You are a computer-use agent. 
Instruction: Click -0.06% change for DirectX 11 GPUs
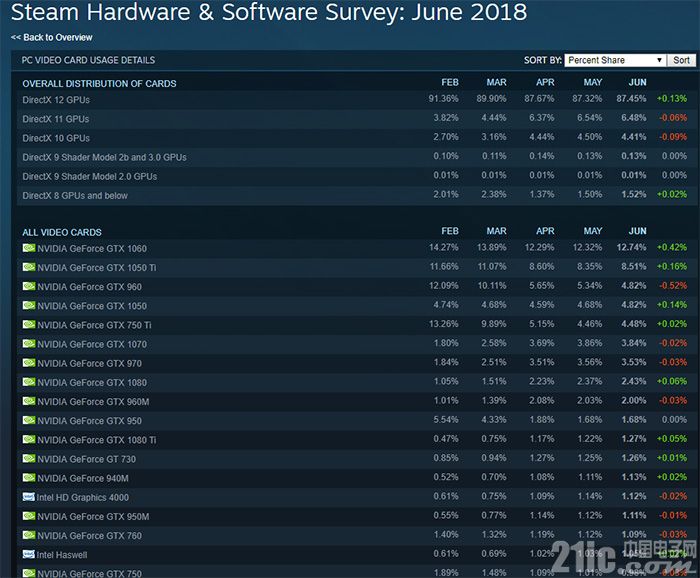(x=673, y=118)
